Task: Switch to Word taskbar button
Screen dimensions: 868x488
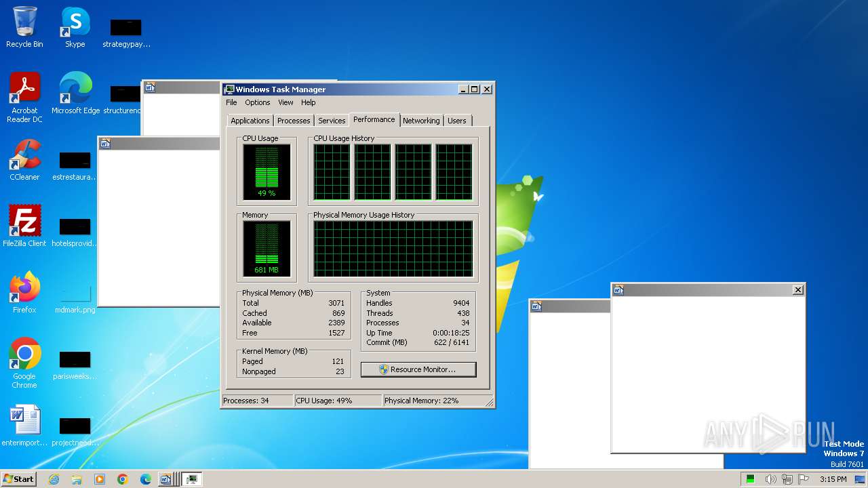Action: point(167,479)
